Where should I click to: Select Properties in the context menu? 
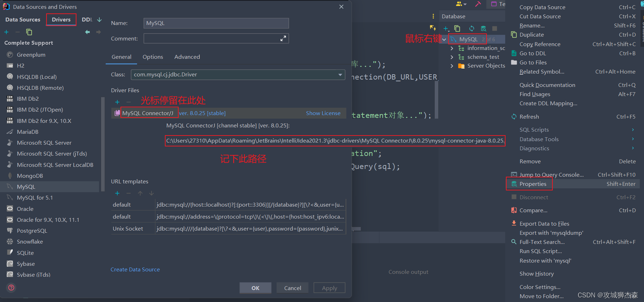click(572, 184)
